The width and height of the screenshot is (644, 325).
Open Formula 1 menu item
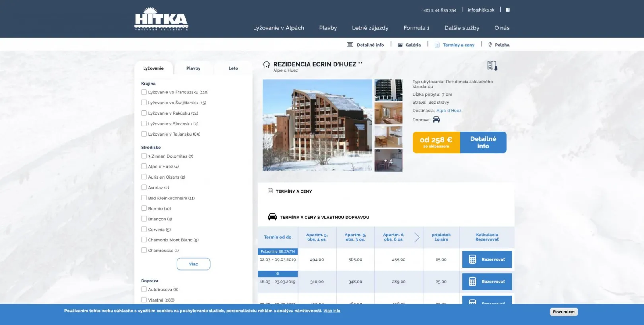pos(417,28)
